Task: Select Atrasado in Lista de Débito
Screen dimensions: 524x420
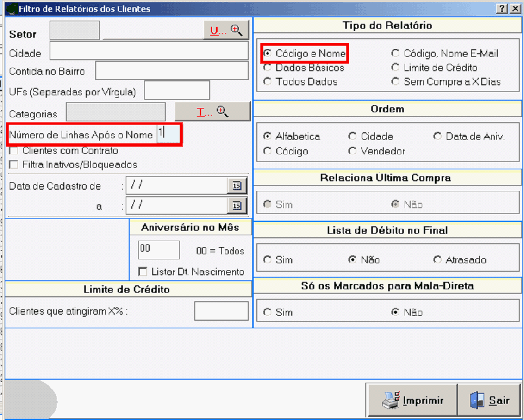Action: pyautogui.click(x=437, y=260)
